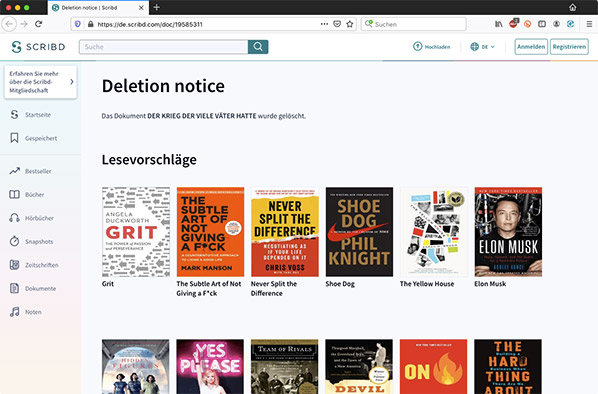Open the Yes Please book cover
The width and height of the screenshot is (598, 394).
(210, 367)
